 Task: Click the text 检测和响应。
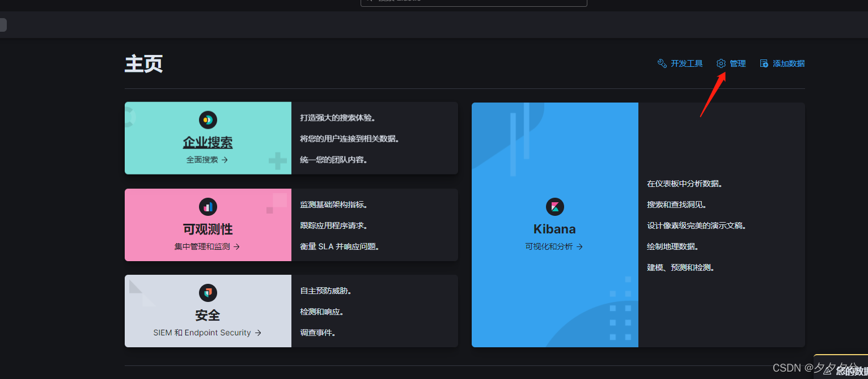pyautogui.click(x=323, y=312)
